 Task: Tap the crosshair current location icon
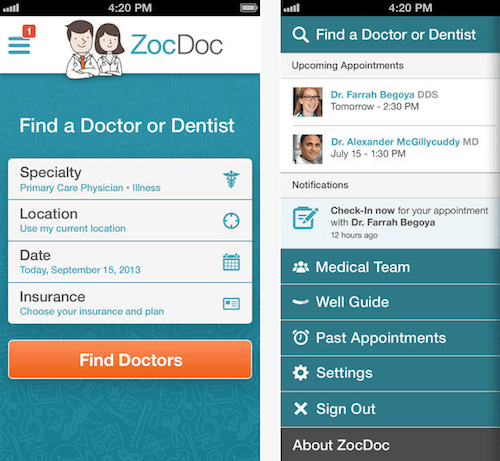point(231,221)
